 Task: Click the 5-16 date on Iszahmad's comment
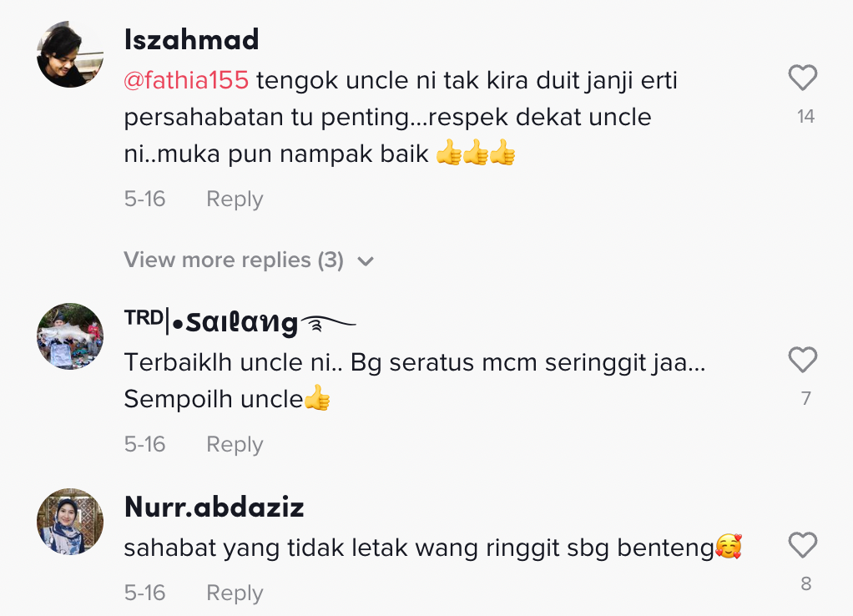[144, 199]
